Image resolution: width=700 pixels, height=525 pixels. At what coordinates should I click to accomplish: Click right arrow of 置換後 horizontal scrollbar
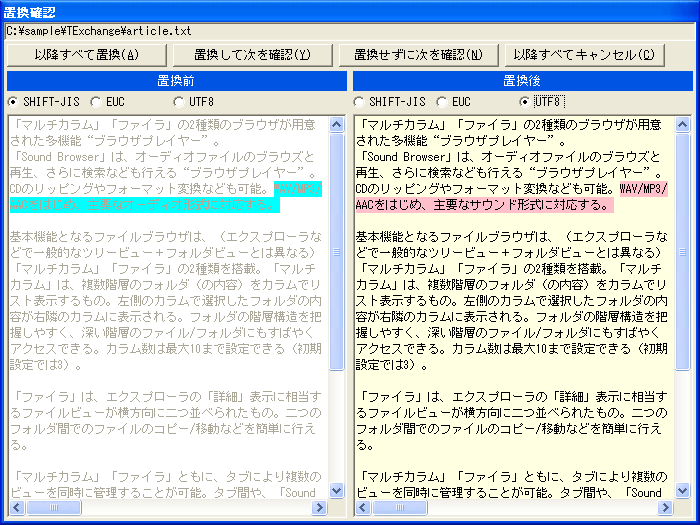(665, 508)
